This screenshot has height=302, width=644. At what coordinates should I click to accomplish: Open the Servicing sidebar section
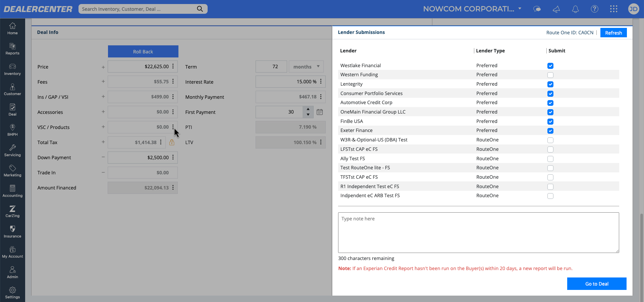[x=12, y=150]
